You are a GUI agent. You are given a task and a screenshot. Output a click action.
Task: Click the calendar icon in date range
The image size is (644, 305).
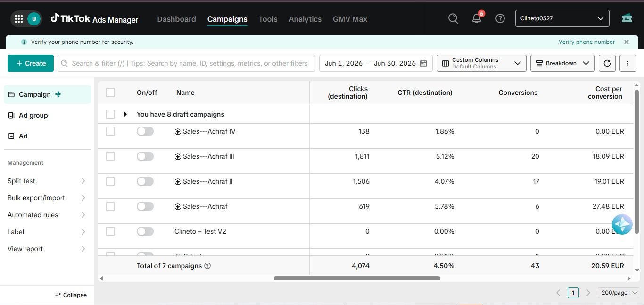423,63
